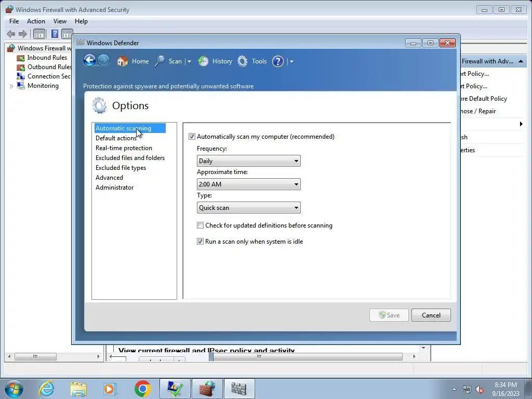Open History in Windows Defender

215,61
